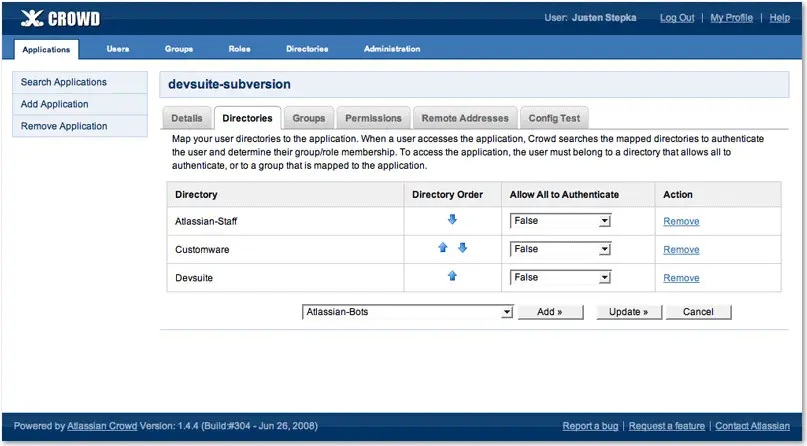
Task: Click the Allow All to Authenticate header
Action: click(564, 194)
